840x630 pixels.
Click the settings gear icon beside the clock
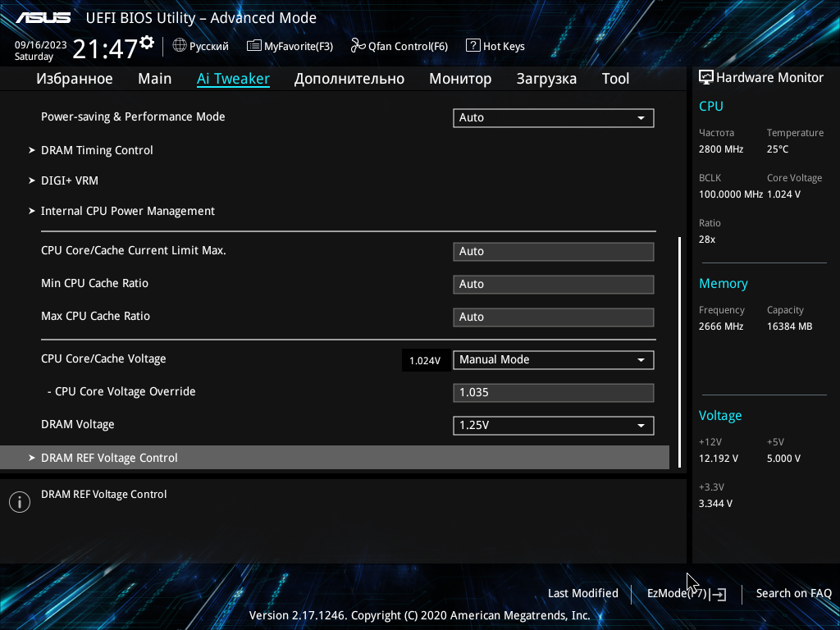[x=147, y=42]
